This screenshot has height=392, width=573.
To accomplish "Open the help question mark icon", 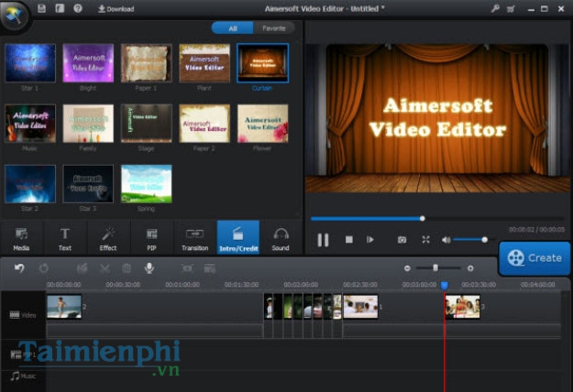I will [78, 8].
